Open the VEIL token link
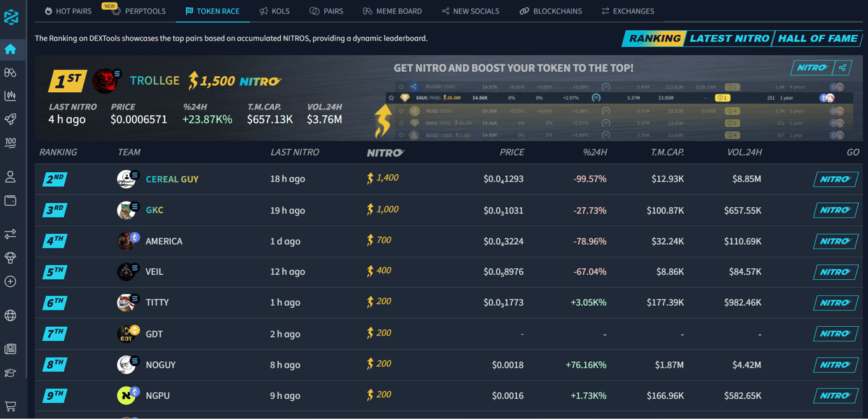 coord(154,271)
